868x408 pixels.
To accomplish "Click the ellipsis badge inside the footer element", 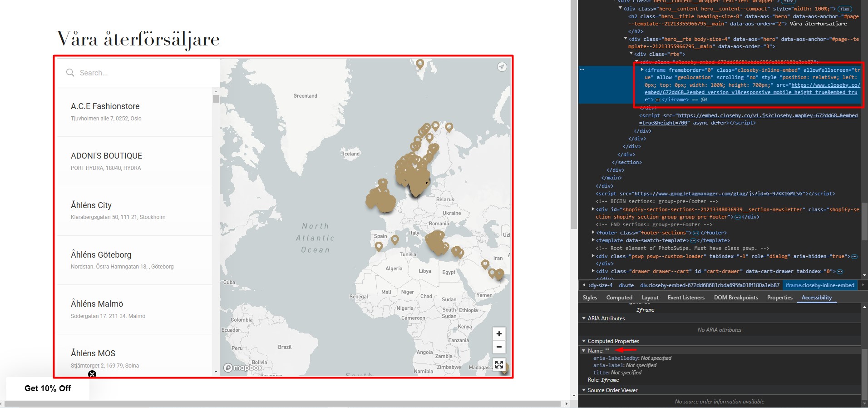I will pyautogui.click(x=696, y=233).
